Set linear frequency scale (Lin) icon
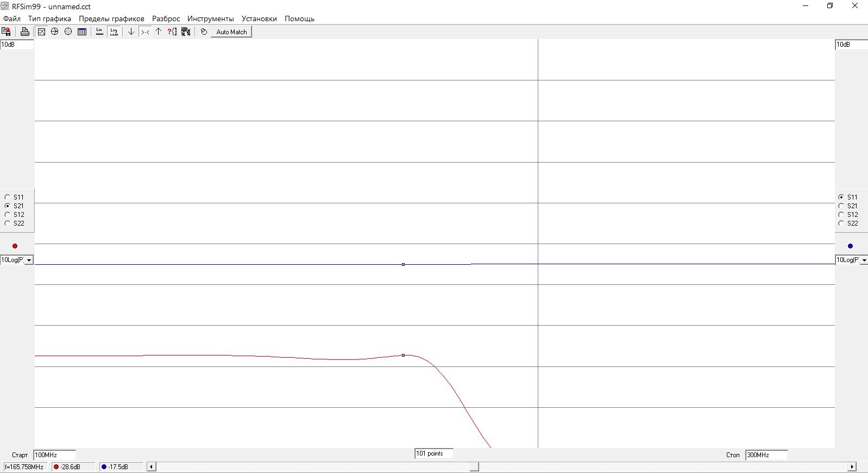868x473 pixels. click(x=99, y=32)
